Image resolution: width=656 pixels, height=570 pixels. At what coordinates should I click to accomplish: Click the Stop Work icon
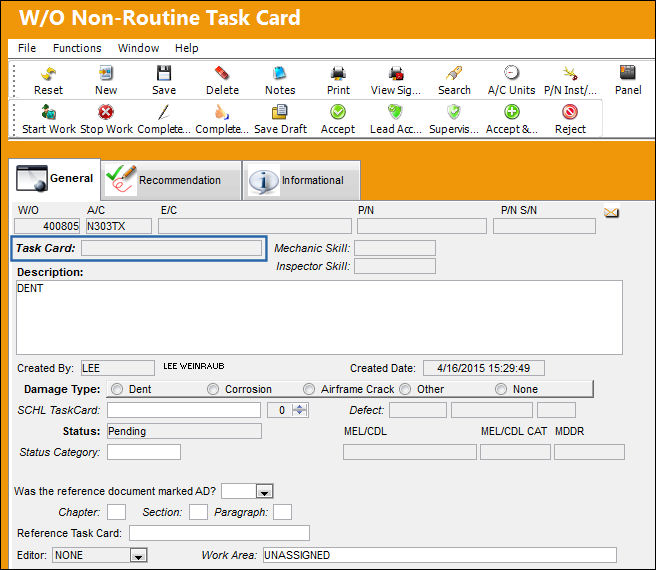click(106, 112)
